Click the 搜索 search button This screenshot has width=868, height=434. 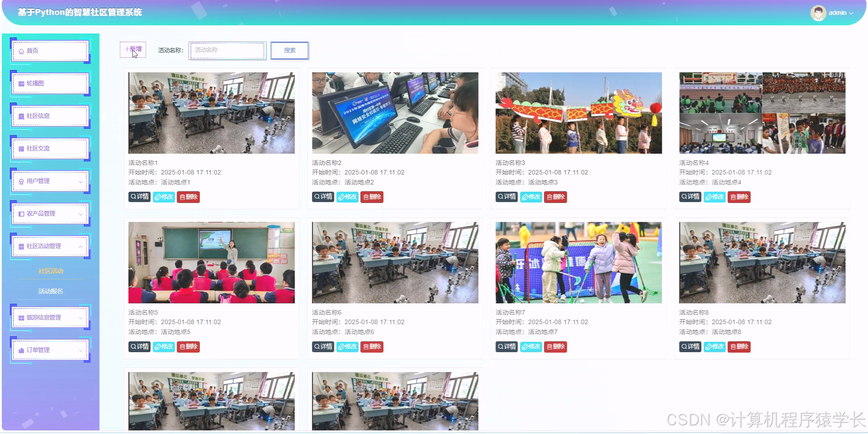pos(290,51)
